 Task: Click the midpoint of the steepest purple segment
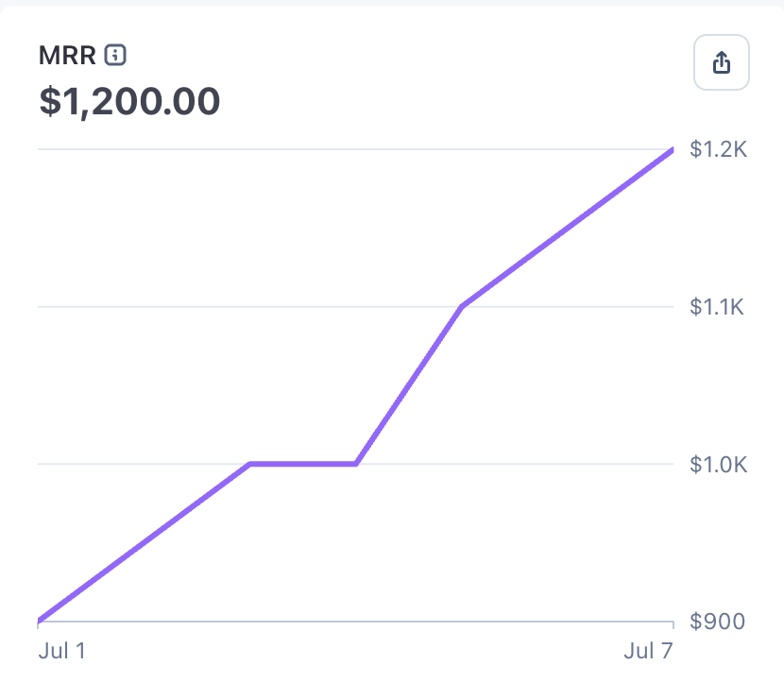pos(409,385)
